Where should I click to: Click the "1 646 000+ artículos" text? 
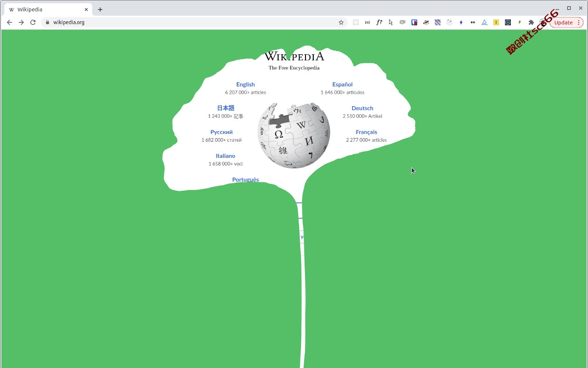pyautogui.click(x=342, y=92)
